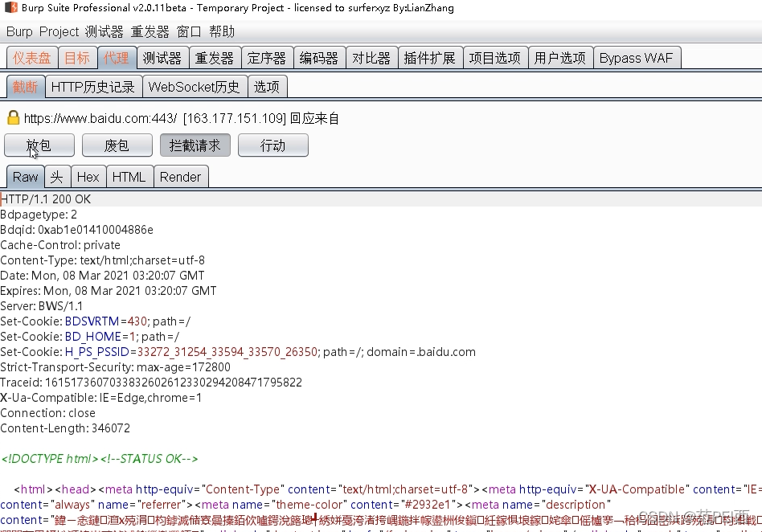Select the 头 headers view tab
This screenshot has height=532, width=762.
tap(57, 177)
